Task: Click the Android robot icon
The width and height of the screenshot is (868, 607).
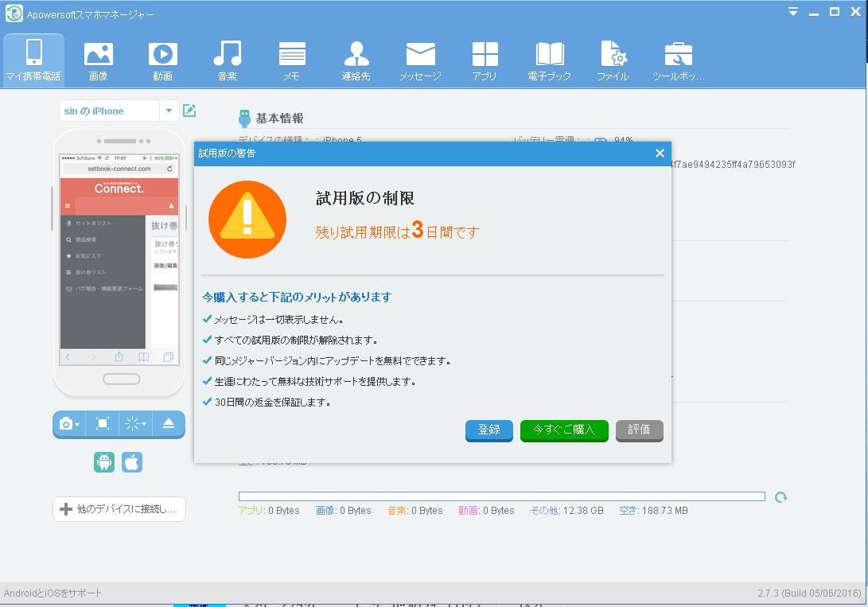Action: (x=104, y=462)
